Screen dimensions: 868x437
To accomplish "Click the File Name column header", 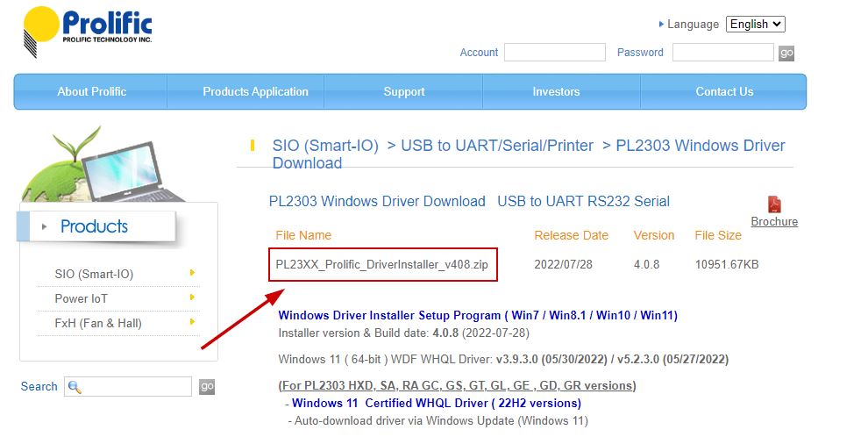I will point(303,235).
